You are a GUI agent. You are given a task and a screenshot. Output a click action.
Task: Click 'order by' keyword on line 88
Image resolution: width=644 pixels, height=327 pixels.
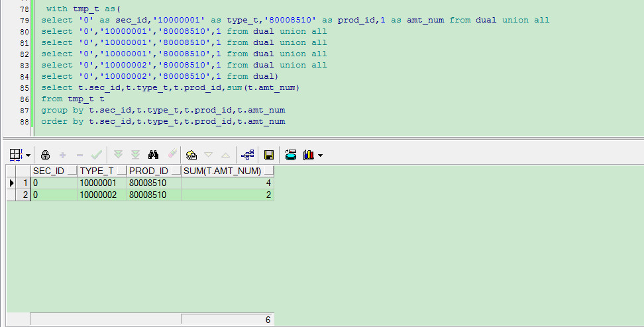(x=62, y=121)
